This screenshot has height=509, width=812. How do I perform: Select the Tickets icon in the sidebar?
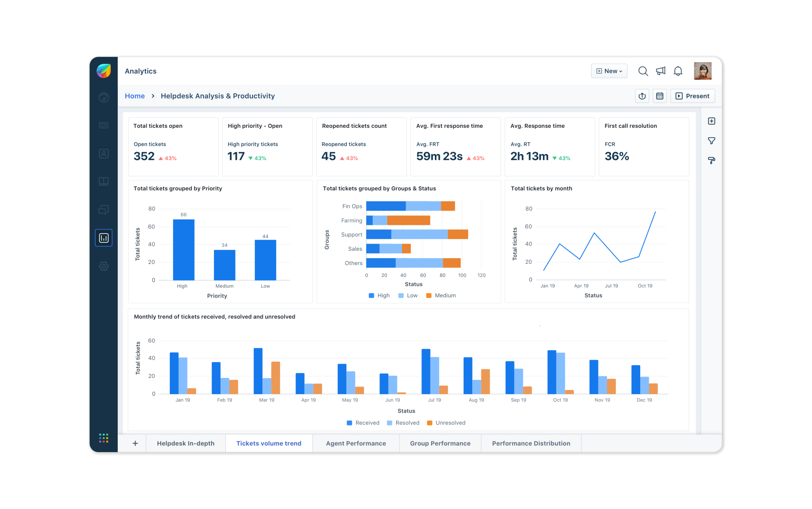coord(104,125)
